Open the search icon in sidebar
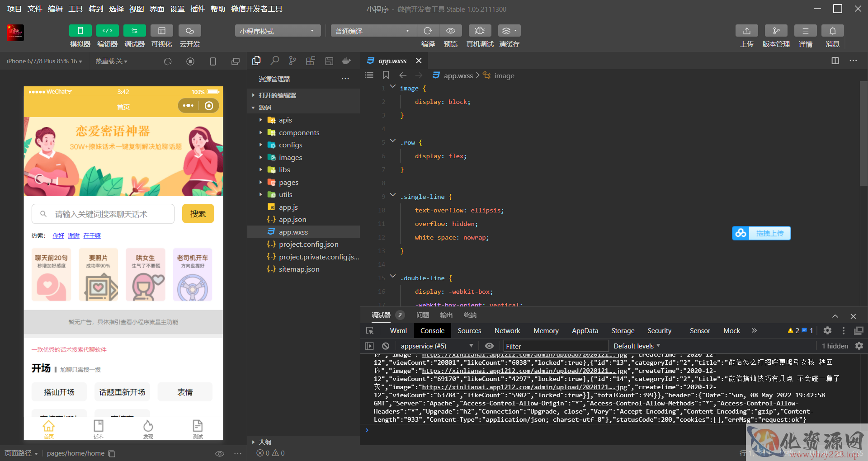868x461 pixels. point(274,61)
